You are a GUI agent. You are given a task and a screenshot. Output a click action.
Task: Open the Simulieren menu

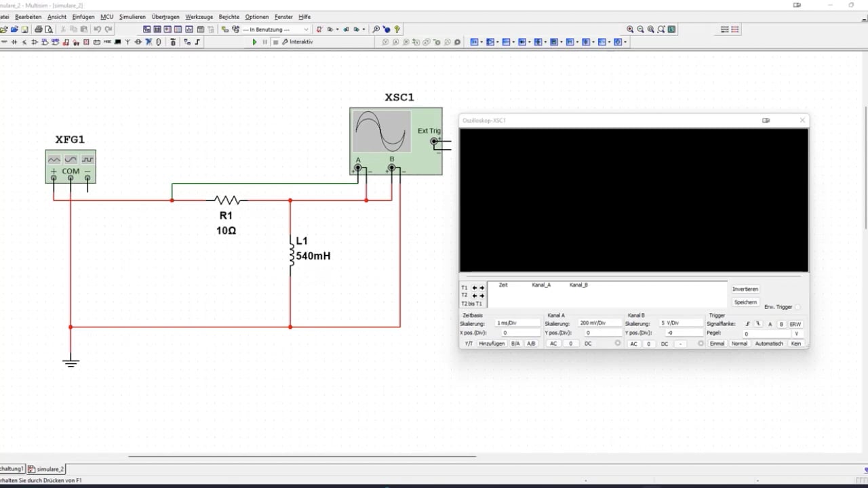click(x=132, y=17)
